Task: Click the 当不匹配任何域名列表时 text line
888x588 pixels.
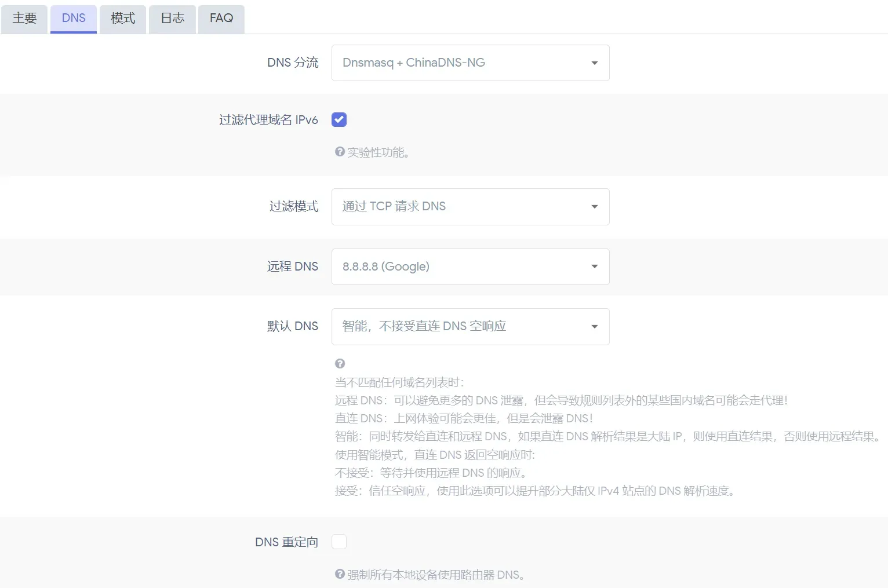Action: click(400, 382)
